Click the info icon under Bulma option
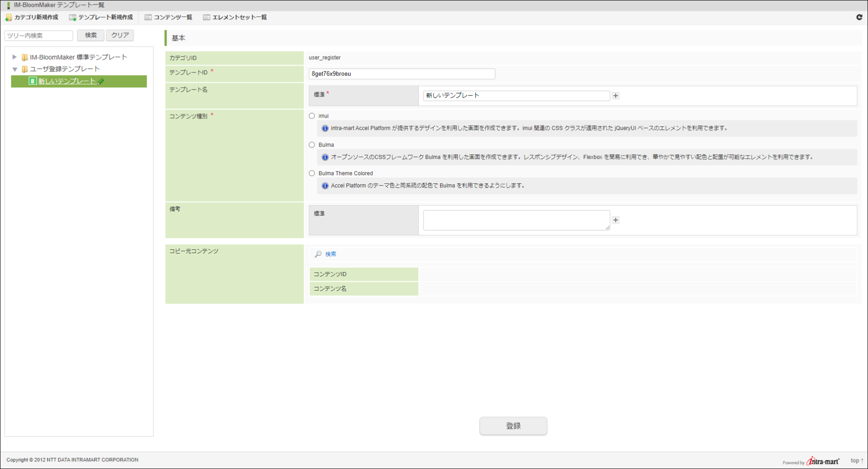This screenshot has width=868, height=469. tap(325, 157)
